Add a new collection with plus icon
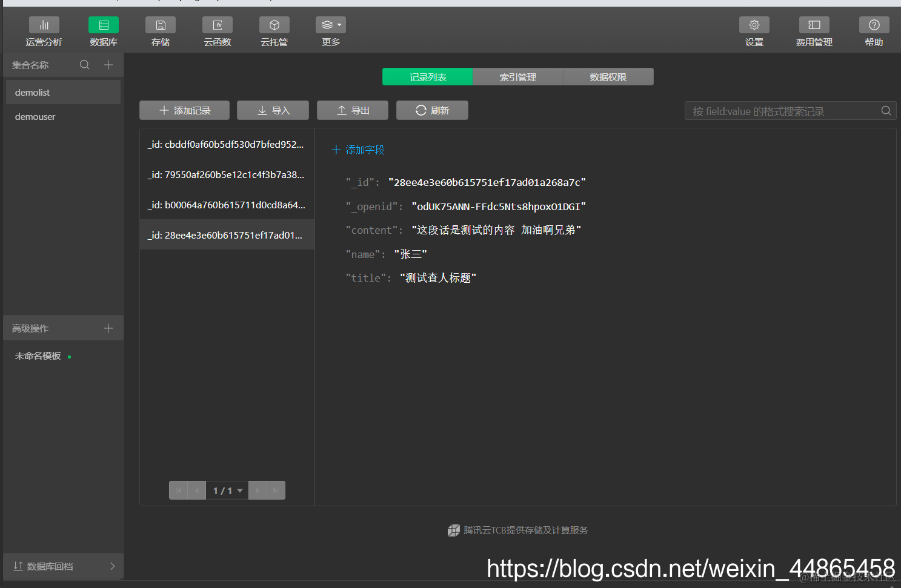The width and height of the screenshot is (901, 588). 108,65
